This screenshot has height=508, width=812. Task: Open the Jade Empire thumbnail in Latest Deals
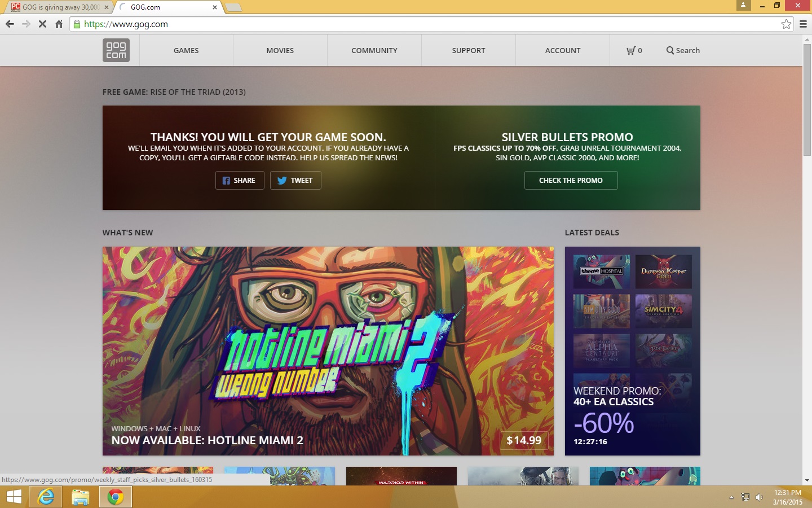pyautogui.click(x=664, y=351)
